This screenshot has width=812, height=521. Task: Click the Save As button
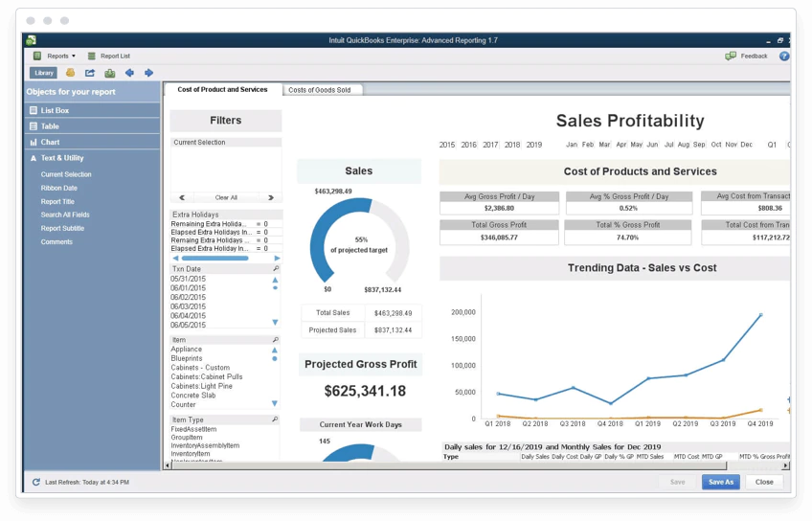pyautogui.click(x=721, y=482)
